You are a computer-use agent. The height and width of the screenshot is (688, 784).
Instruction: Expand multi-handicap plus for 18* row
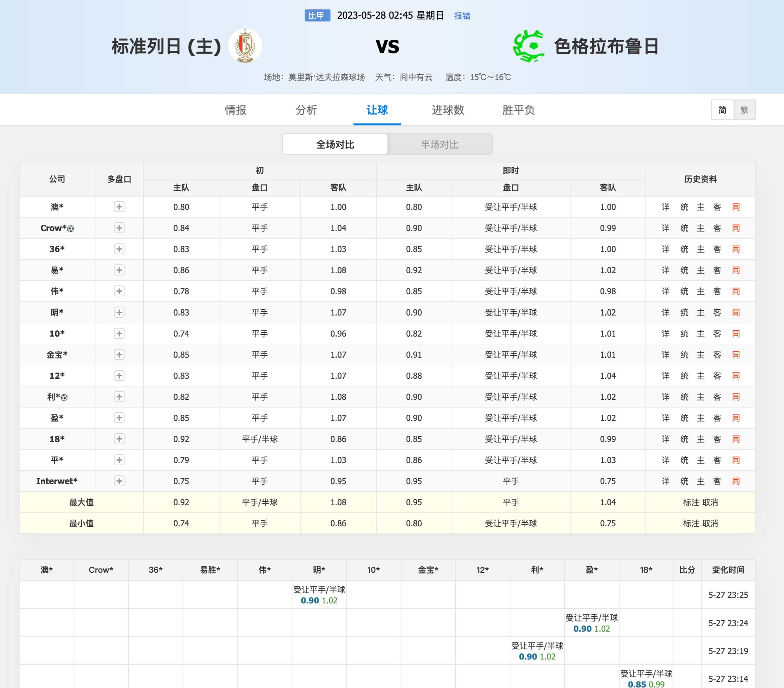point(119,439)
